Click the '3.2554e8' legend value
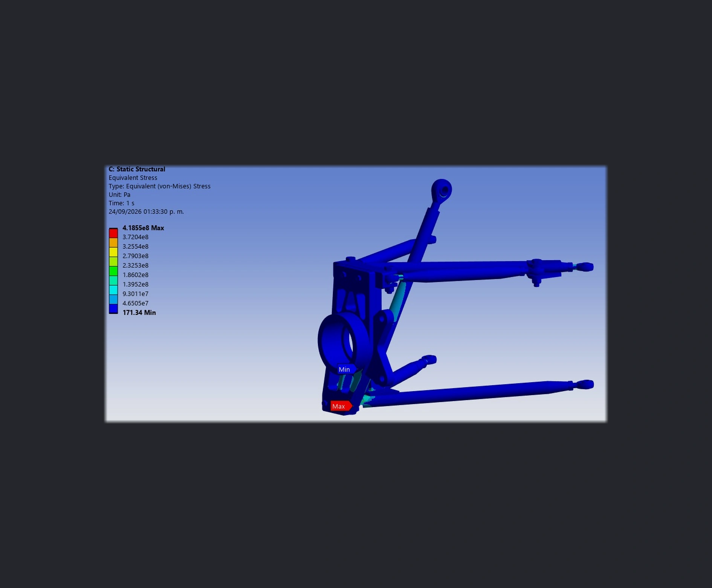712x588 pixels. [x=135, y=247]
